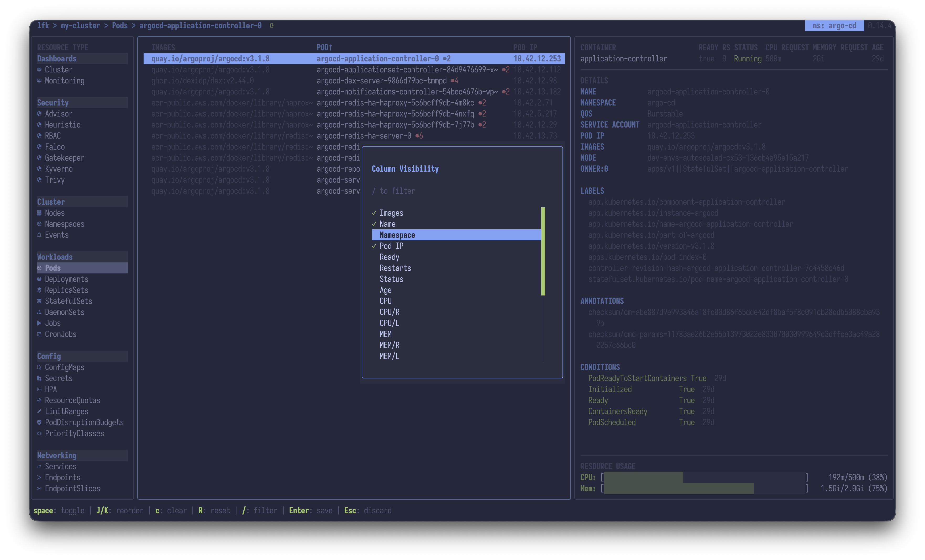Click the Esc: discard hint
925x560 pixels.
click(x=368, y=510)
